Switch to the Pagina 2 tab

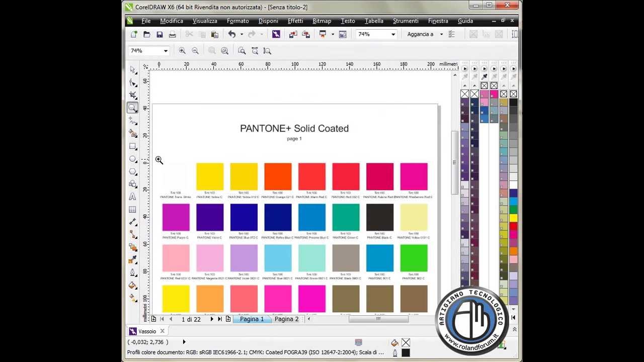point(286,319)
